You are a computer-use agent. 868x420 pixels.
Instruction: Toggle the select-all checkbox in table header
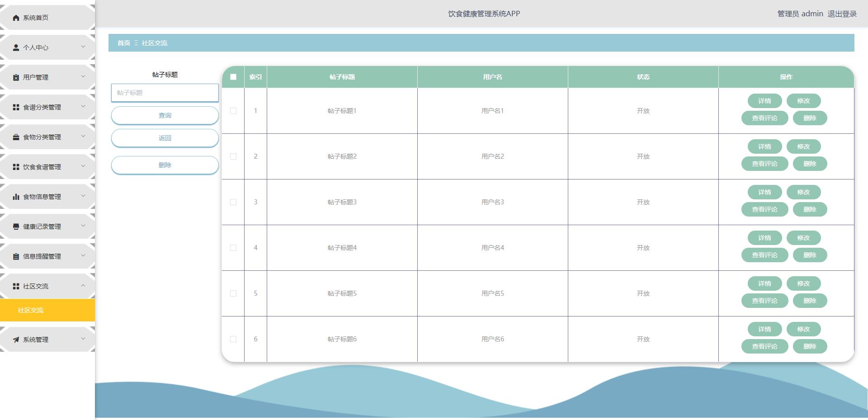tap(233, 77)
